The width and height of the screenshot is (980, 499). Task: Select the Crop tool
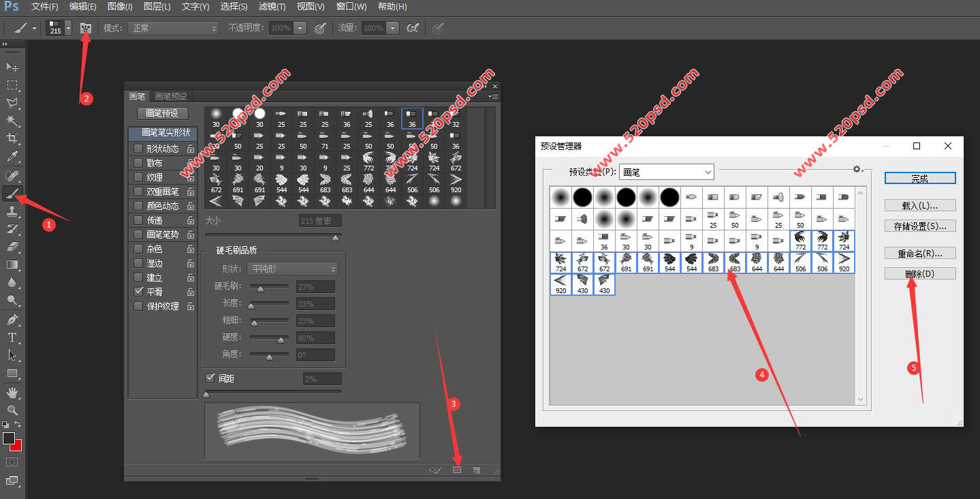[12, 138]
